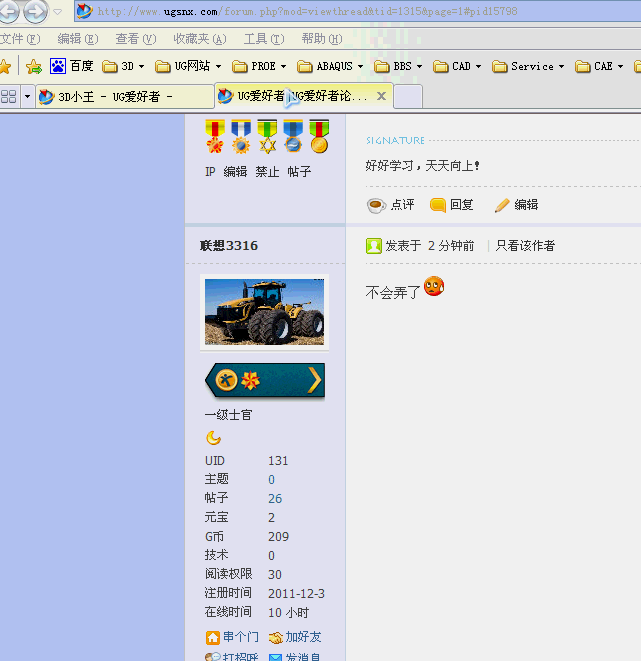Click the sweating red emoticon in post

[x=434, y=286]
